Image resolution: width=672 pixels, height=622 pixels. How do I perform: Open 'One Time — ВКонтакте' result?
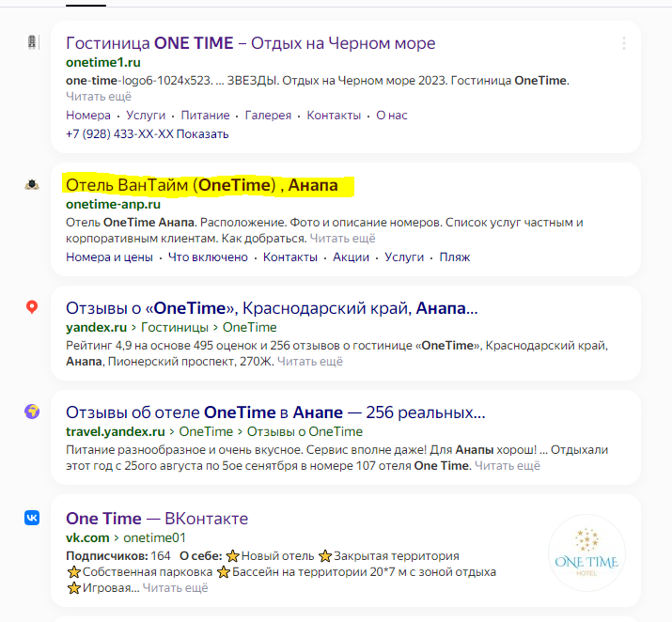[x=157, y=519]
